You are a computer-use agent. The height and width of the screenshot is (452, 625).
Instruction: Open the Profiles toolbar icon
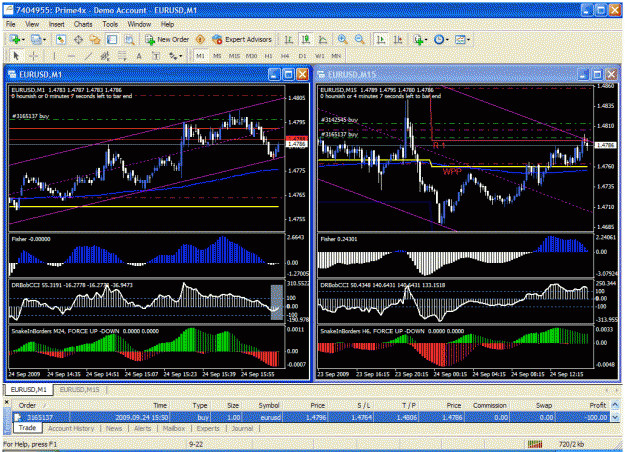pos(36,39)
